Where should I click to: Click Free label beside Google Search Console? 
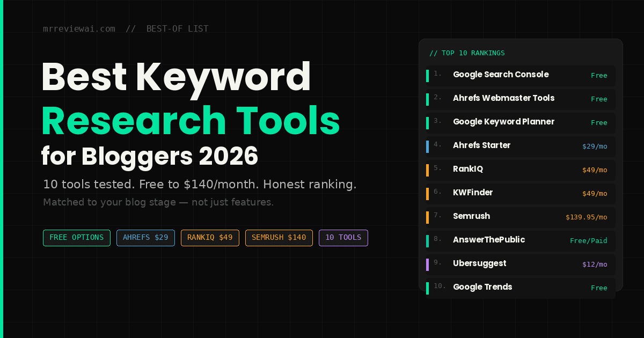(599, 75)
